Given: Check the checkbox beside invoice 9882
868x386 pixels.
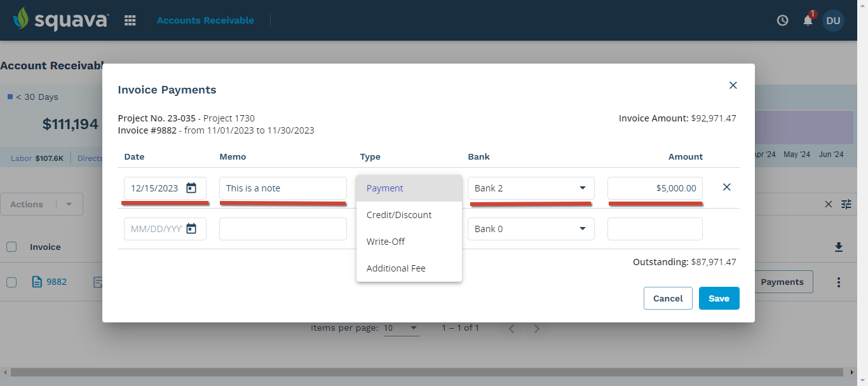Looking at the screenshot, I should click(x=11, y=281).
